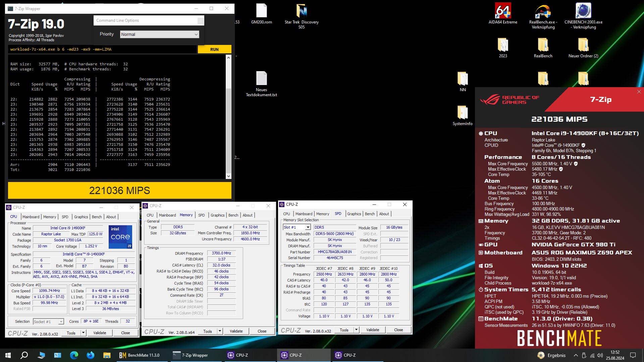Open File Explorer from taskbar
This screenshot has width=644, height=362.
107,355
